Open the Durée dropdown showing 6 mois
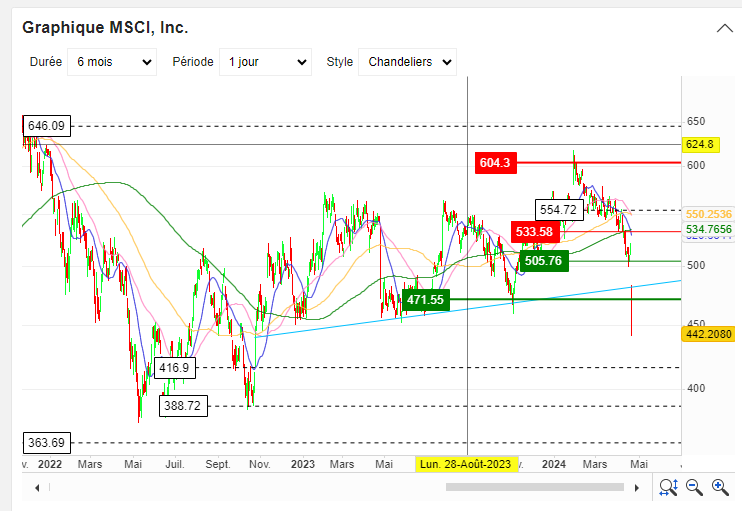 (x=112, y=62)
